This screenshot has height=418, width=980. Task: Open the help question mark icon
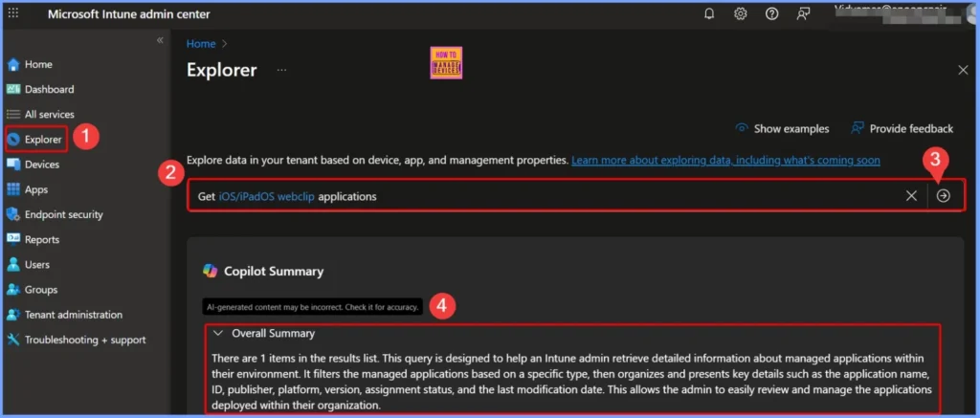[x=772, y=13]
